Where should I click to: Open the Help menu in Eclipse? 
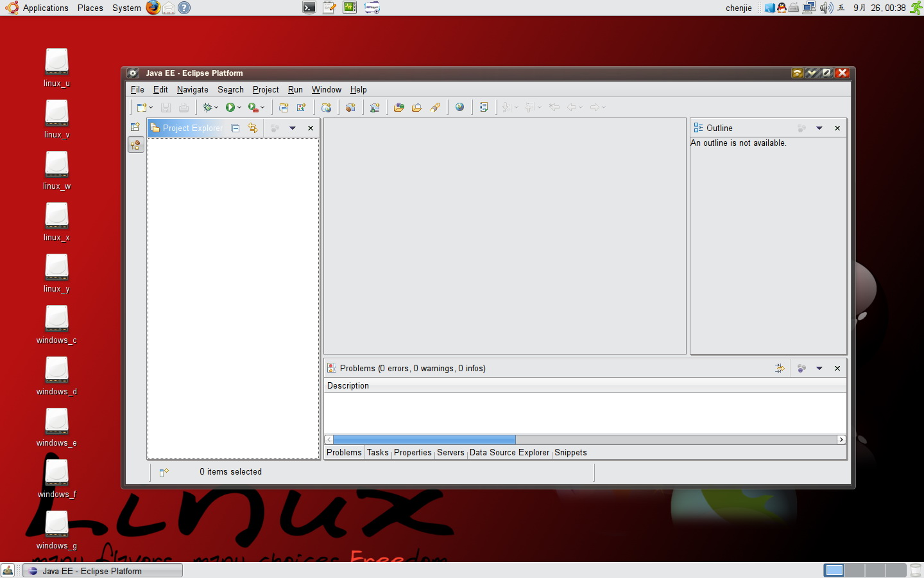359,89
